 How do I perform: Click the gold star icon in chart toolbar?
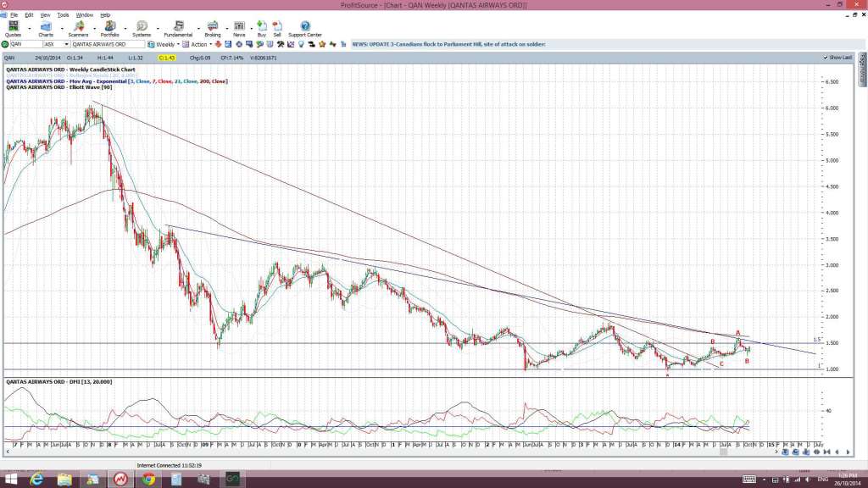coord(322,44)
